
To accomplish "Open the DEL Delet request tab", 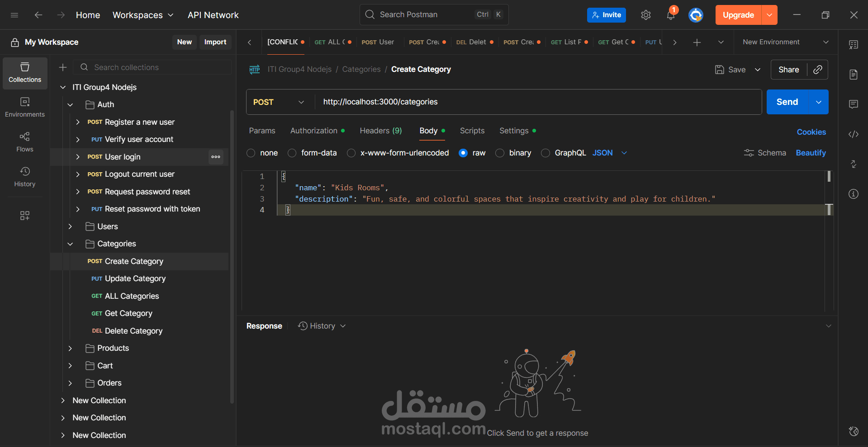I will point(474,42).
